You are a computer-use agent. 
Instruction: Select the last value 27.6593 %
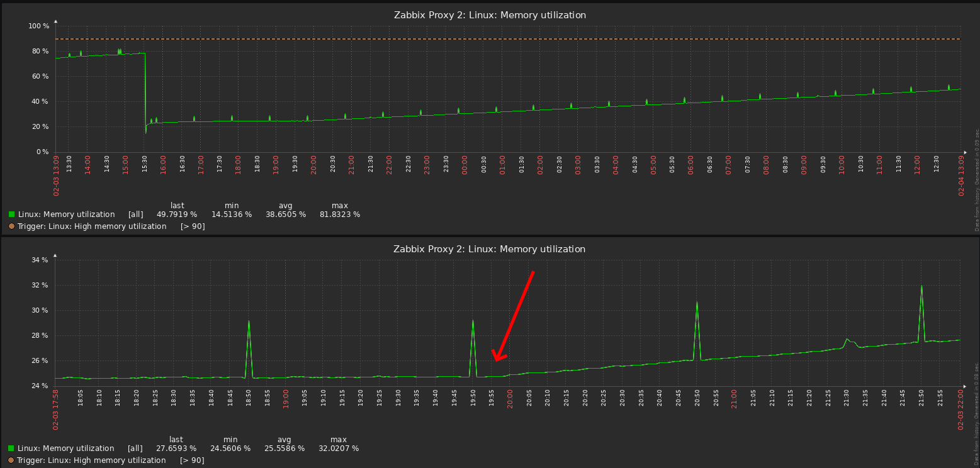point(176,448)
